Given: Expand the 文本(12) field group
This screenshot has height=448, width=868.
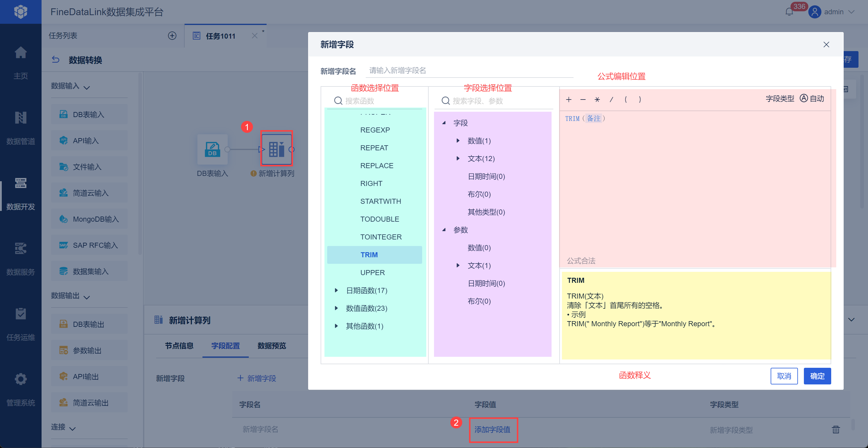Looking at the screenshot, I should (458, 158).
